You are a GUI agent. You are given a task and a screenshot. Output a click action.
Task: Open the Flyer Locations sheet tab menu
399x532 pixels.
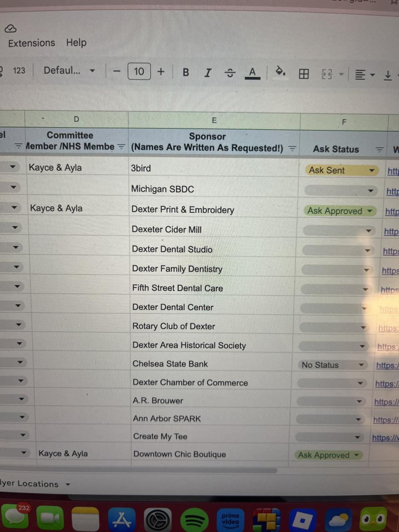pos(68,484)
